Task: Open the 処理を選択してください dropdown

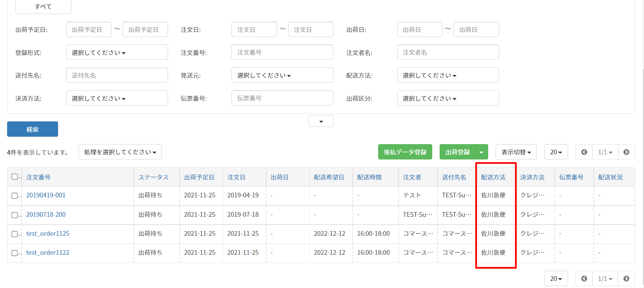Action: [120, 152]
